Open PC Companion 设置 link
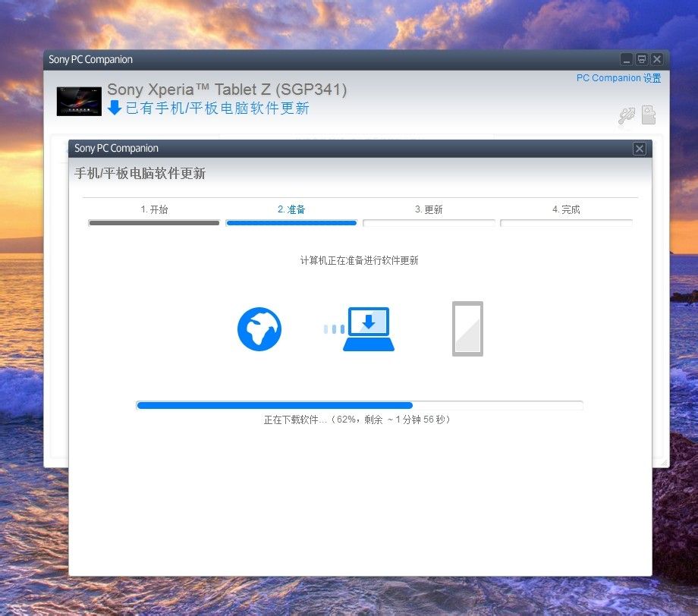The height and width of the screenshot is (616, 698). (618, 78)
